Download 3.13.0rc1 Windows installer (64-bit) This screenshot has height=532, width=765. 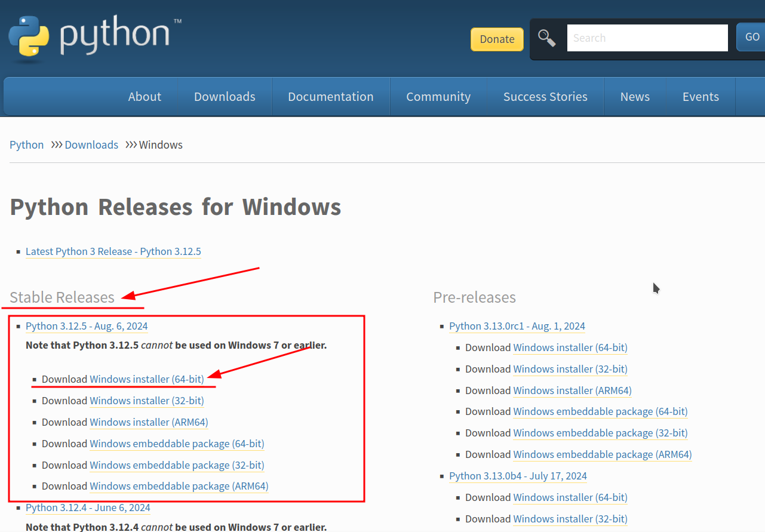570,348
